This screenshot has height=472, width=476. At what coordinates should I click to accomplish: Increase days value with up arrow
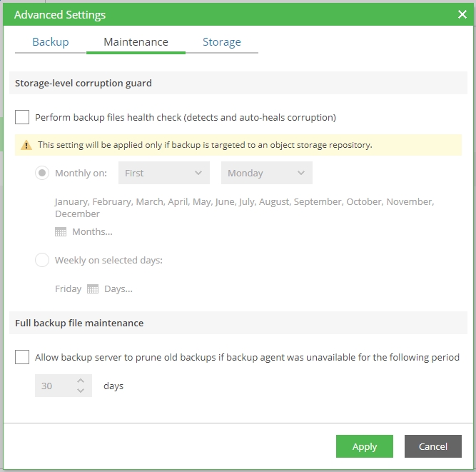point(81,381)
